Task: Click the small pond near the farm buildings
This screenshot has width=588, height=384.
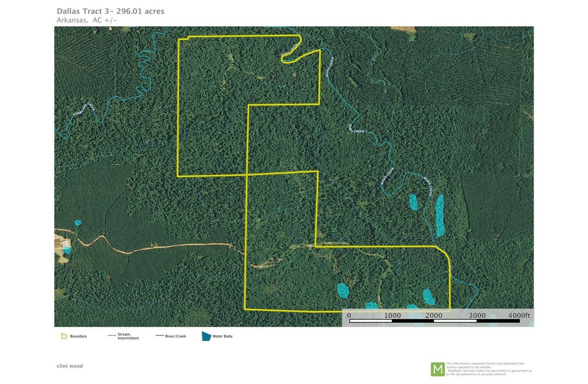Action: 78,223
